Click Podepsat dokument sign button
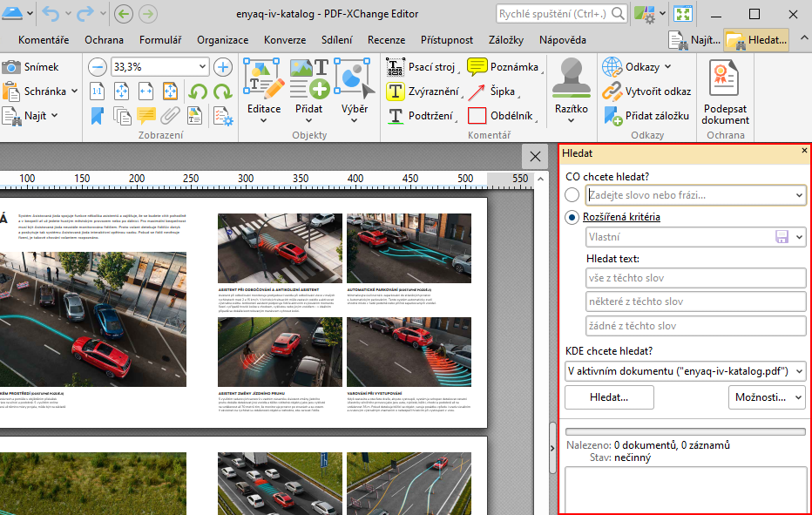Screen dimensions: 812x515 pos(726,92)
